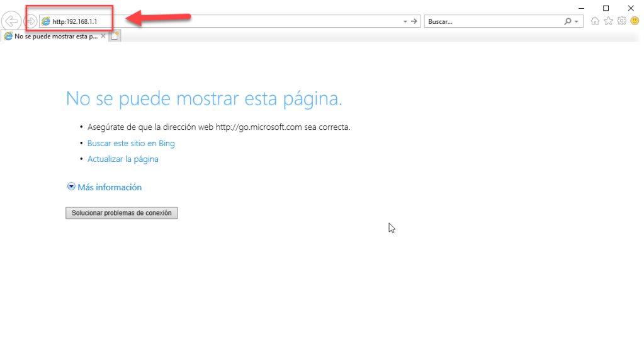Screen dimensions: 644x363
Task: Click the "Actualizar la página" link
Action: [123, 159]
